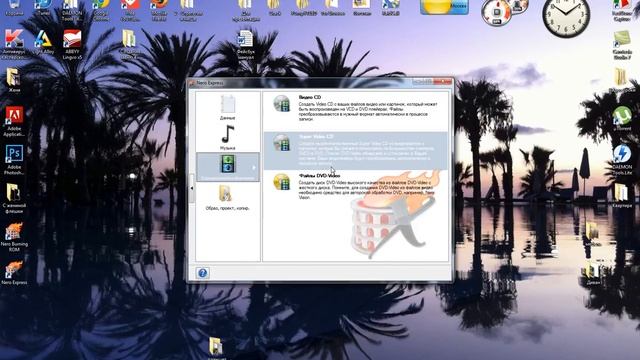This screenshot has height=360, width=640.
Task: Open DAEMON Tools Lite lightning-bolt shortcut
Action: coord(622,160)
